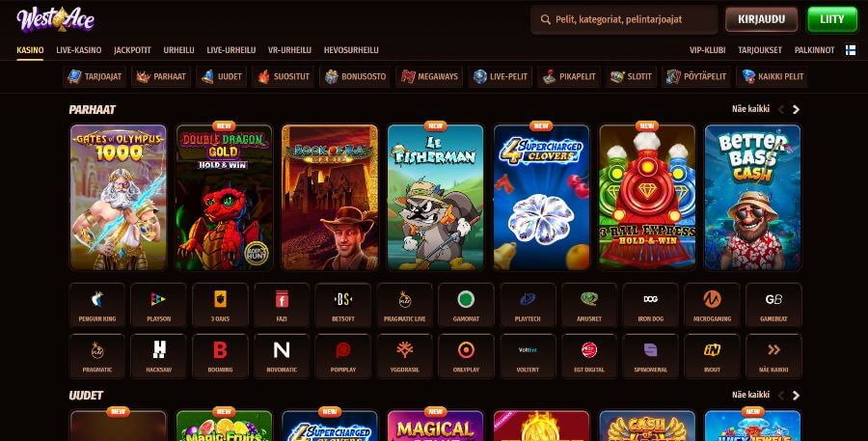Choose the Microgaming provider icon

712,305
